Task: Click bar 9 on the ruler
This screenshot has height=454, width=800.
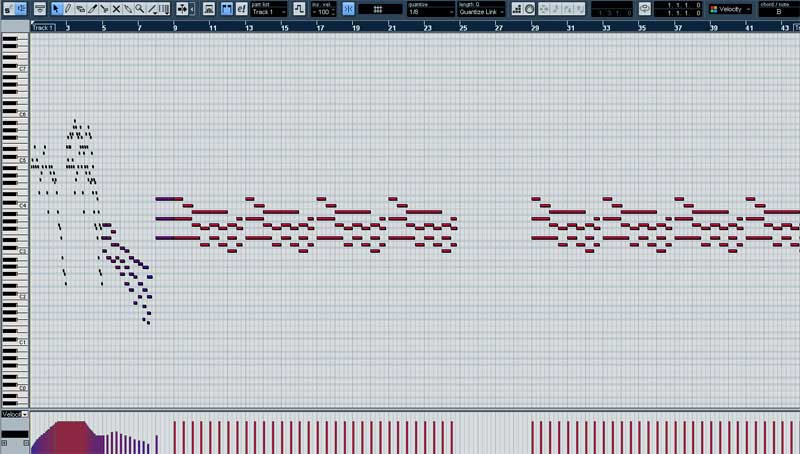Action: (175, 28)
